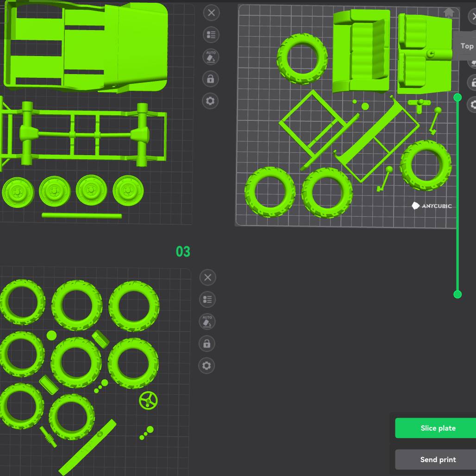Select the twin bucket seats floor model
The image size is (476, 476).
tap(425, 53)
